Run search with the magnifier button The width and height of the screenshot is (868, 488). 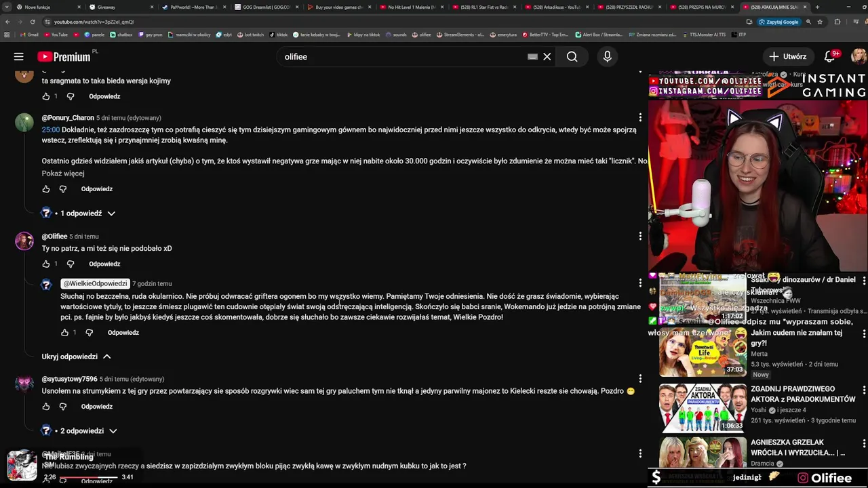[x=572, y=57]
